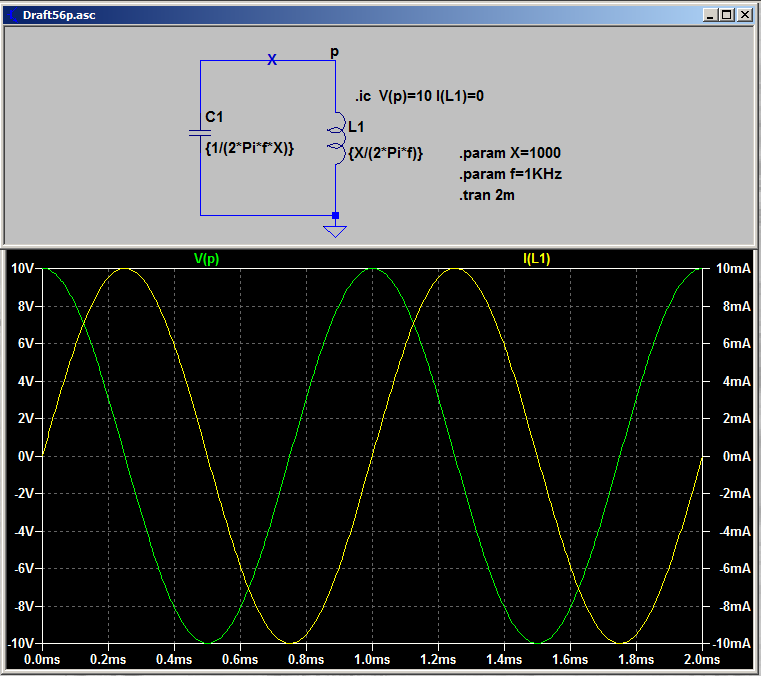Screen dimensions: 761x676
Task: Click the 1.4ms label on the time axis
Action: (504, 660)
